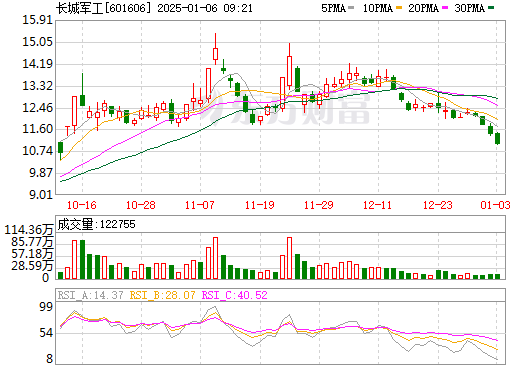Click the last green candlestick at 01-03
This screenshot has height=365, width=520.
pyautogui.click(x=498, y=138)
